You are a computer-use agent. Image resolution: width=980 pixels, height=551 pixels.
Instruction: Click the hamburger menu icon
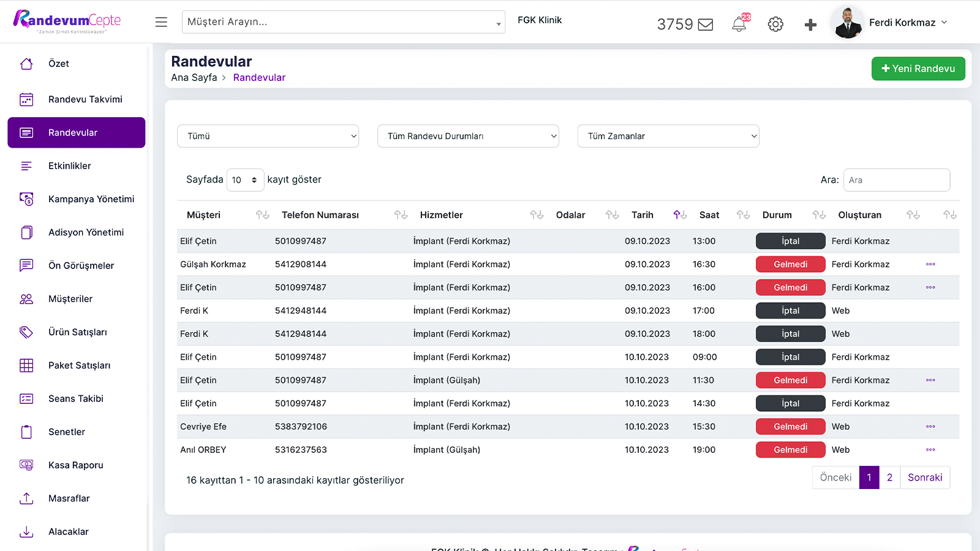click(x=161, y=22)
